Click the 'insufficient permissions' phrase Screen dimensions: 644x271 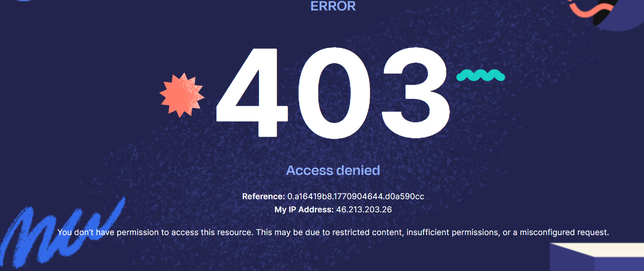coord(453,232)
